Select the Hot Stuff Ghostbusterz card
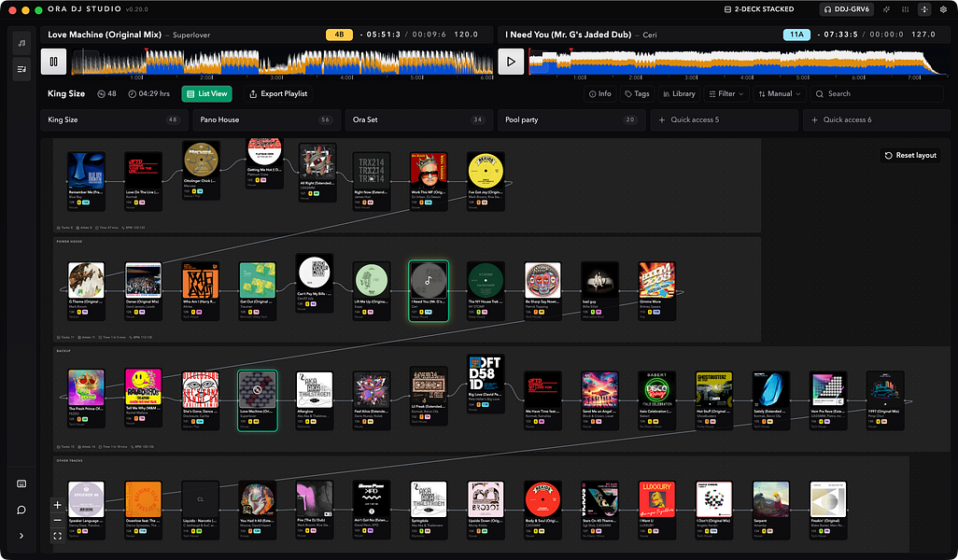This screenshot has height=560, width=958. click(x=713, y=400)
